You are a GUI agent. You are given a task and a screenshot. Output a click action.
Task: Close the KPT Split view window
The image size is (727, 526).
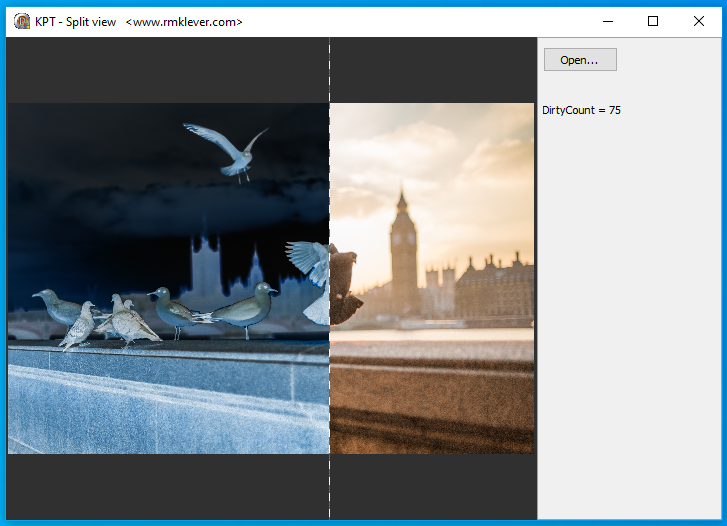pos(698,21)
